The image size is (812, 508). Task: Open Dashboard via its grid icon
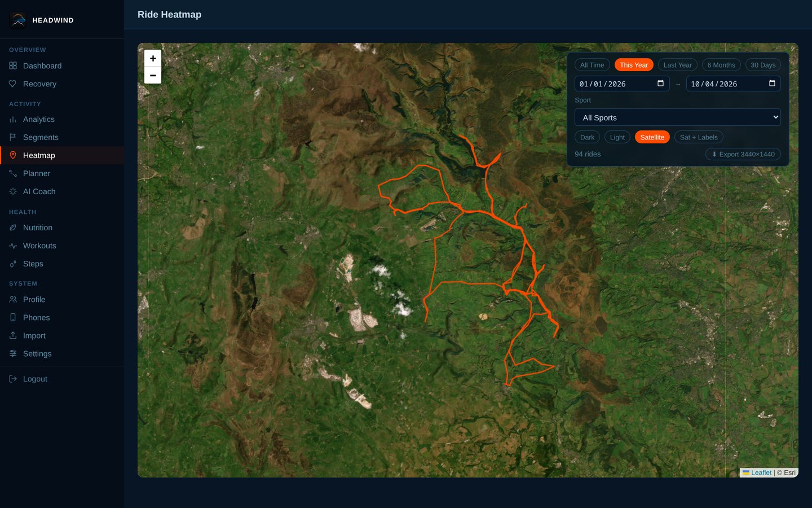pyautogui.click(x=13, y=66)
